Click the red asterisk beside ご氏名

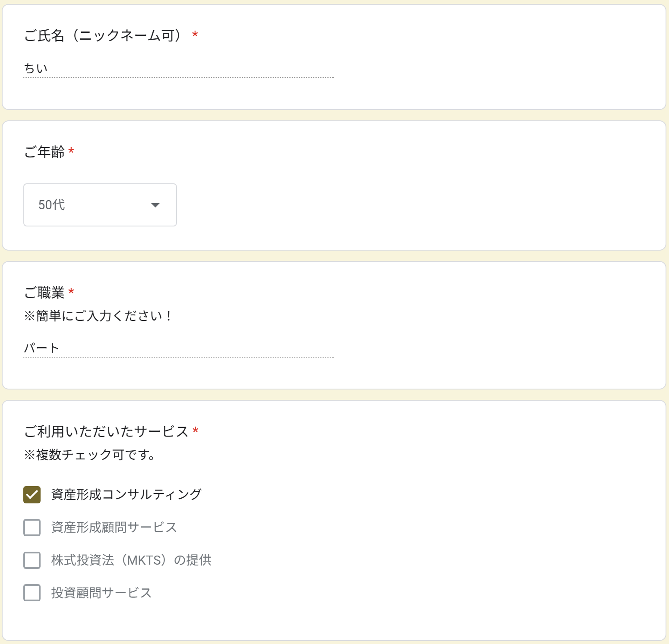[x=195, y=35]
